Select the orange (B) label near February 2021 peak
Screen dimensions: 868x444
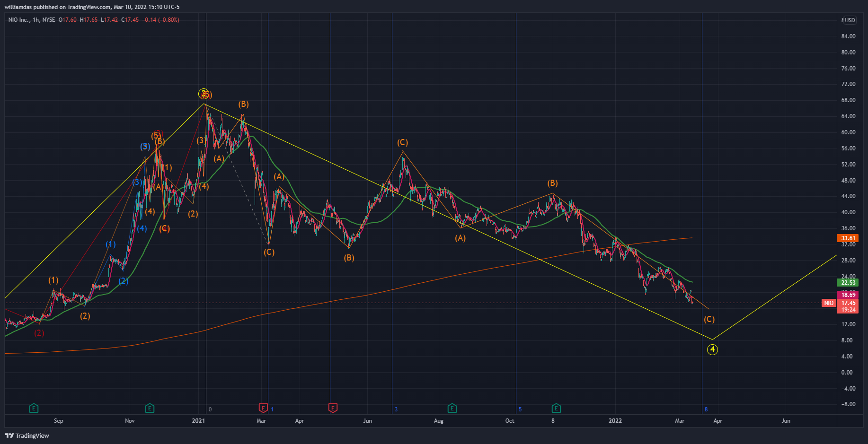pyautogui.click(x=243, y=104)
